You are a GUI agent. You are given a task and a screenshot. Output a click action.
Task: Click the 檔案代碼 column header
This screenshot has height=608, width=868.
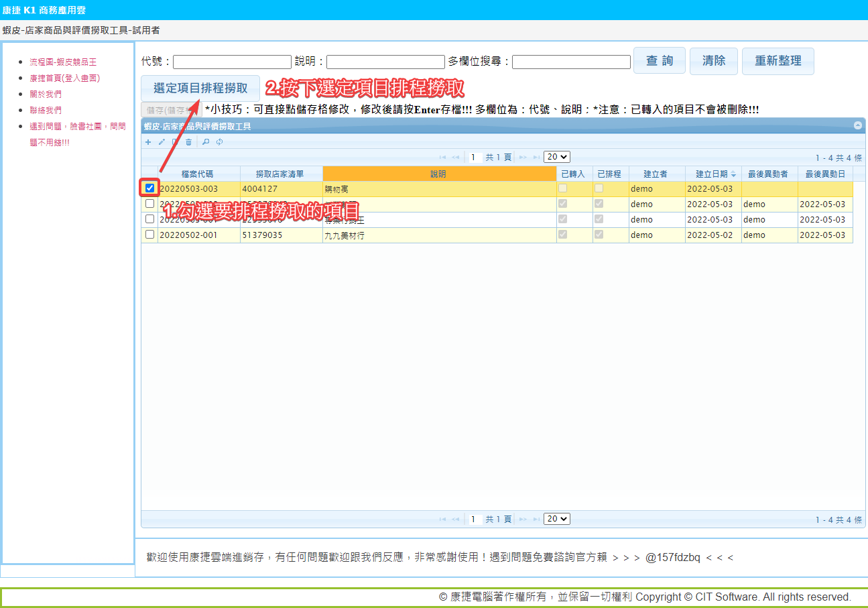[x=198, y=174]
